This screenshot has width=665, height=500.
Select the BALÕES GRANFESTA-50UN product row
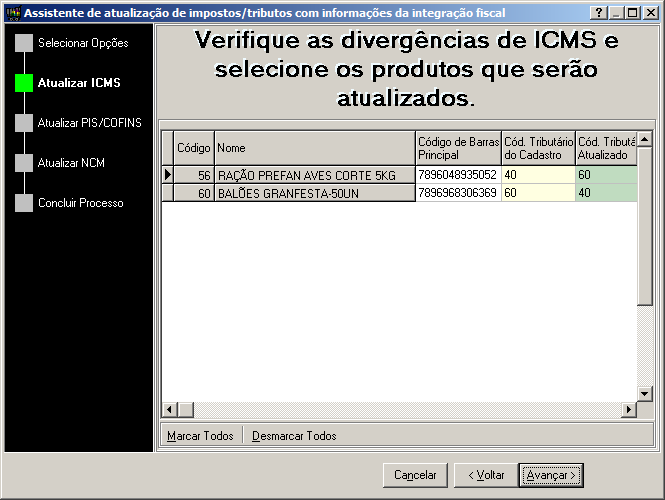click(314, 193)
